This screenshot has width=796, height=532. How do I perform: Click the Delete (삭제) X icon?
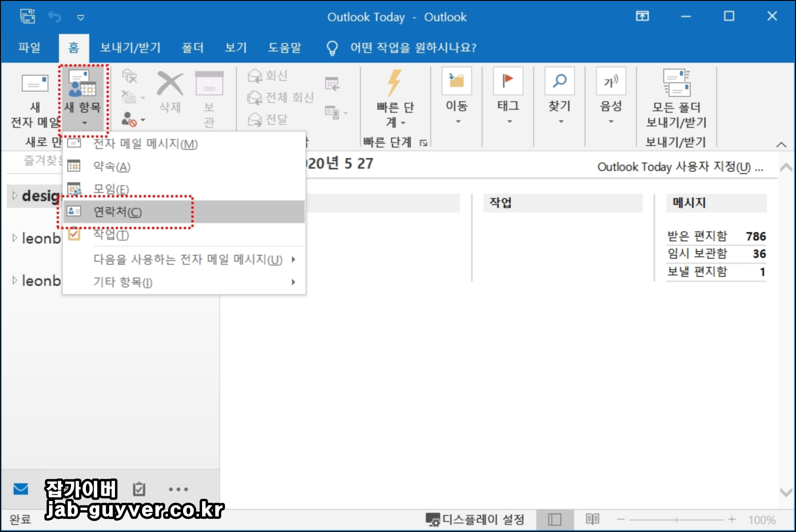tap(170, 84)
